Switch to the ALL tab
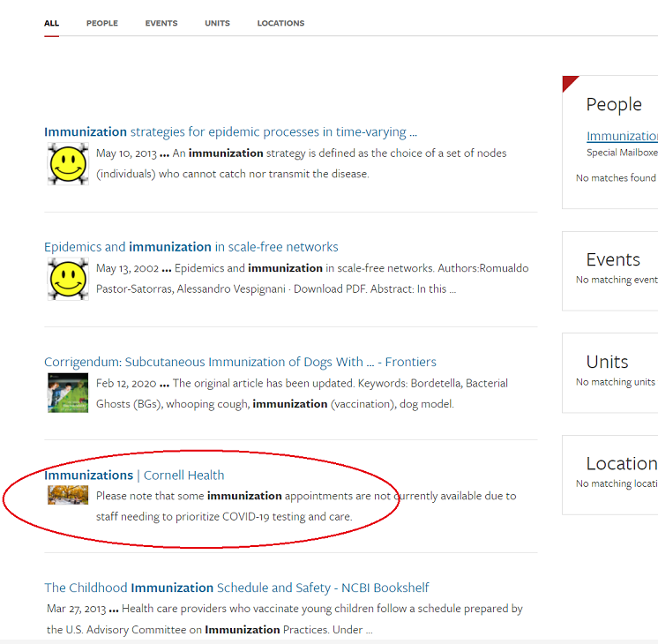This screenshot has width=658, height=644. point(52,23)
